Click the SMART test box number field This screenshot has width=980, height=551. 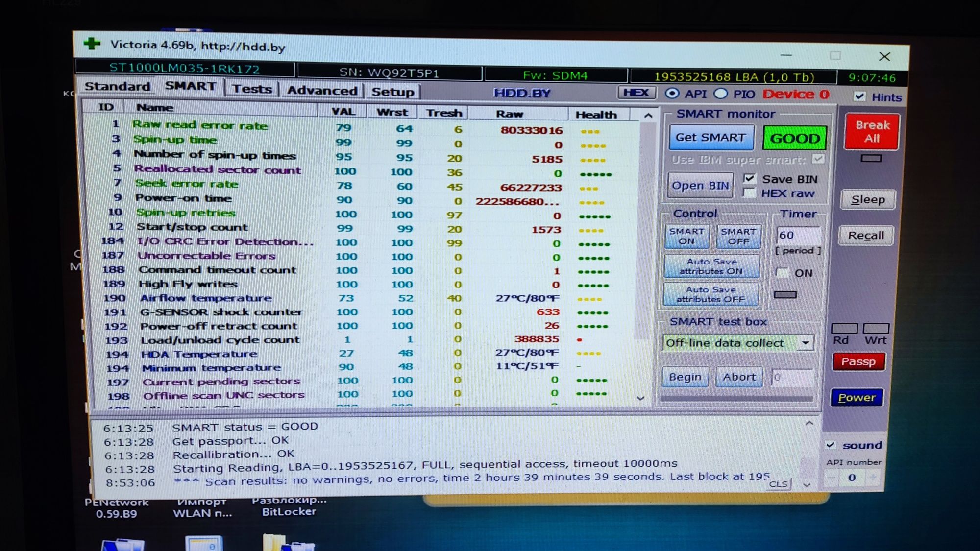tap(792, 378)
